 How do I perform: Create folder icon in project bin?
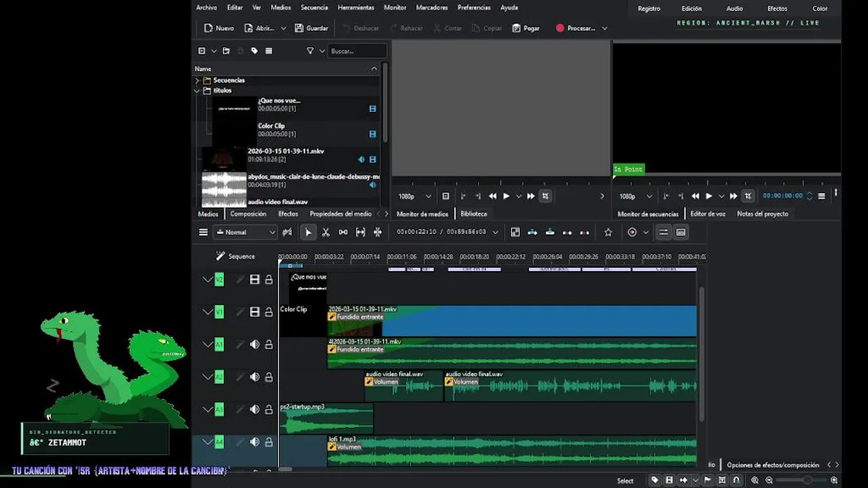(226, 51)
